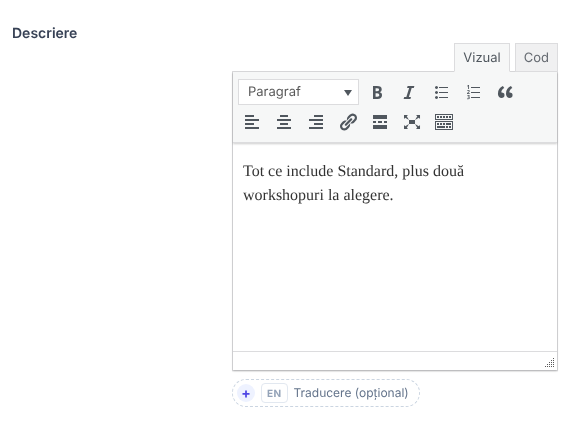Insert the Read More tag

pyautogui.click(x=380, y=122)
